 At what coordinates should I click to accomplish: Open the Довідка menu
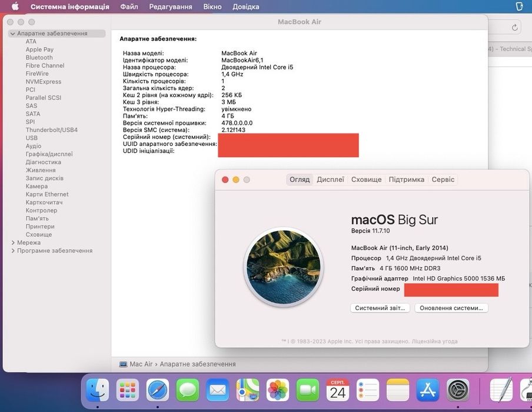(x=246, y=7)
